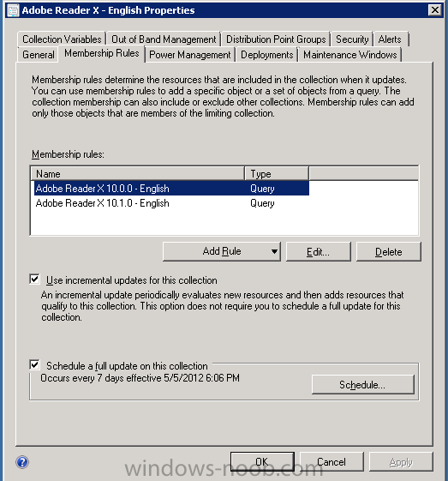Image resolution: width=448 pixels, height=481 pixels.
Task: Select the Membership Rules tab
Action: [102, 53]
